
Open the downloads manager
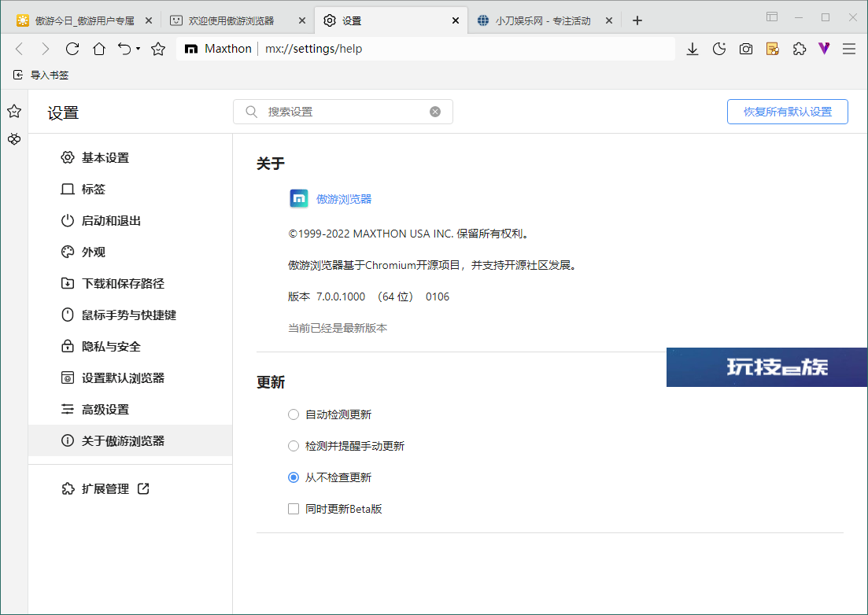tap(693, 50)
